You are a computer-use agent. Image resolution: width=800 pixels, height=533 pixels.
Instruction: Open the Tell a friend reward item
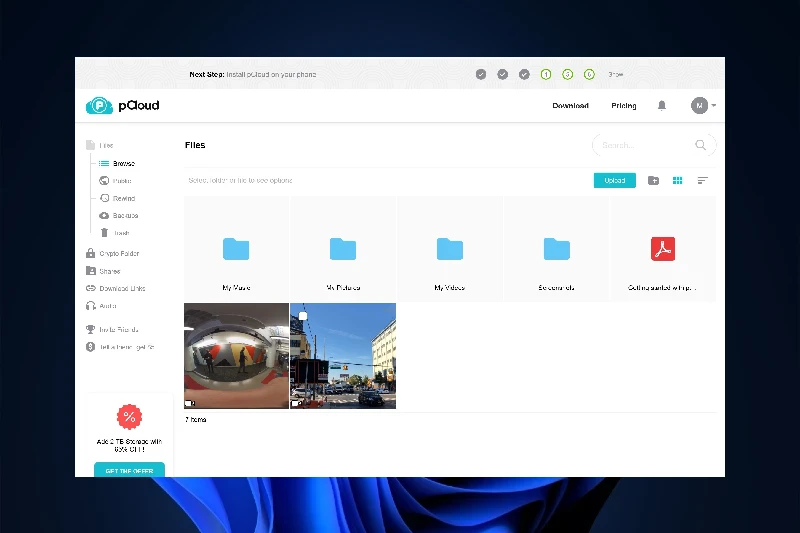click(120, 347)
